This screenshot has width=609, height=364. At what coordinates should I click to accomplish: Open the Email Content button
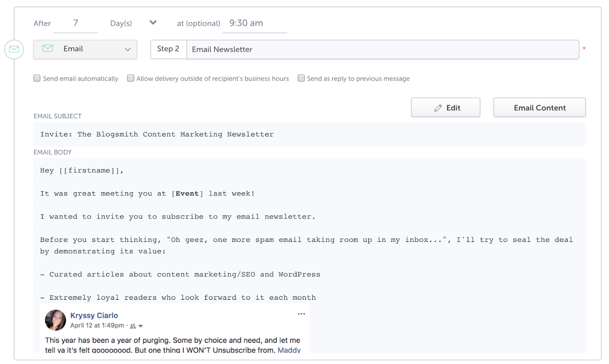[539, 108]
